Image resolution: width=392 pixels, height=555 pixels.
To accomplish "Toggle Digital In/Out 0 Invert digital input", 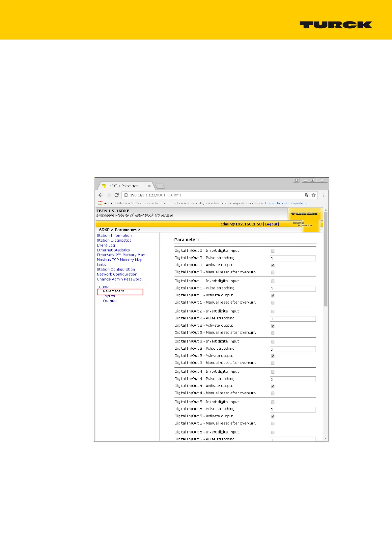I will coord(273,251).
